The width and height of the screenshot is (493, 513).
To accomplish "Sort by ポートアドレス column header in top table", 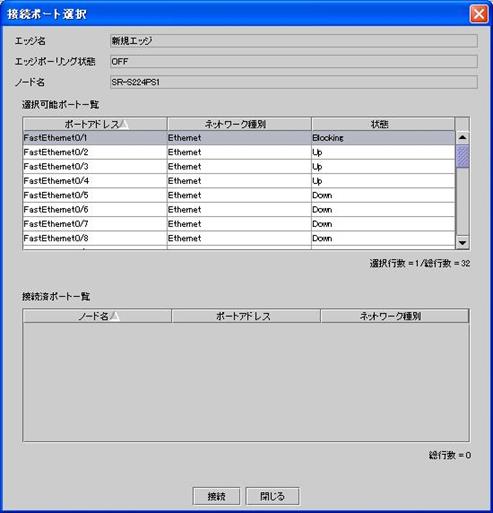I will pyautogui.click(x=95, y=124).
